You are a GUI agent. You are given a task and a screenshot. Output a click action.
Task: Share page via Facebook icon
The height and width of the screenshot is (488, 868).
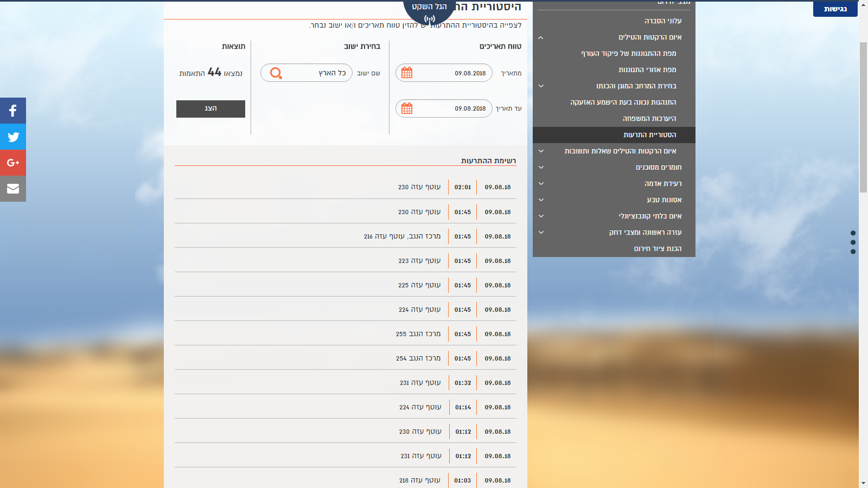click(13, 111)
